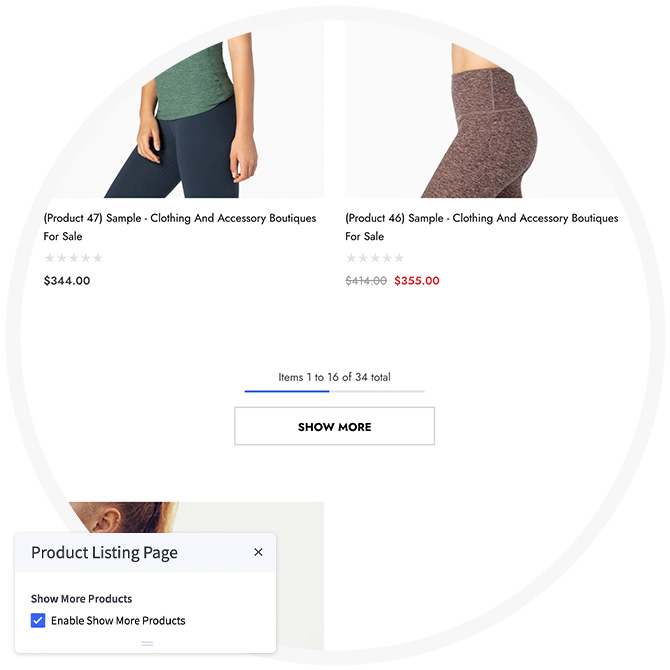Rate Product 47 with the fifth star
Image resolution: width=670 pixels, height=670 pixels.
98,259
